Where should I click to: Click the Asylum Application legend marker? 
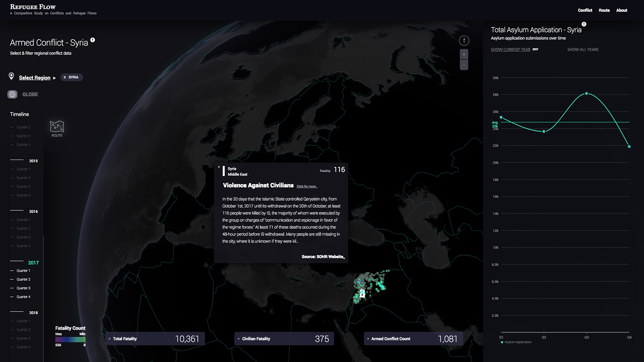(x=502, y=342)
